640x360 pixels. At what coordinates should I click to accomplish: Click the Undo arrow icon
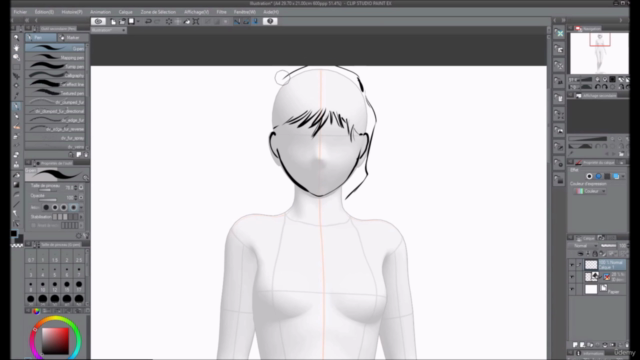148,21
